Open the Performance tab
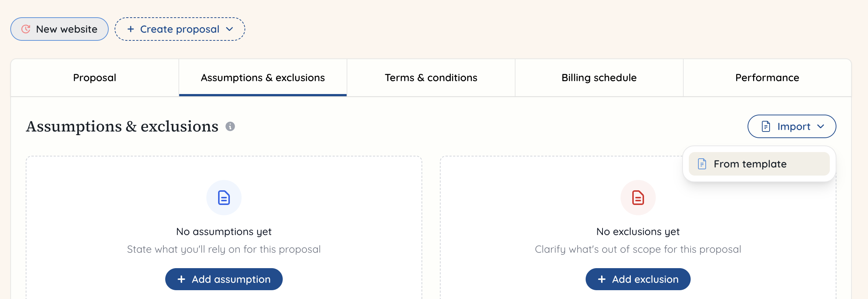 767,78
